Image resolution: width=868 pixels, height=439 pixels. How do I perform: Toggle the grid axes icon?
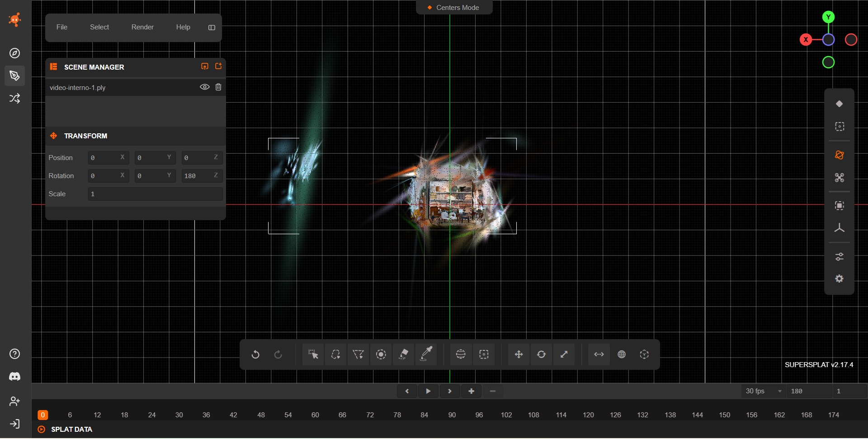pos(839,228)
